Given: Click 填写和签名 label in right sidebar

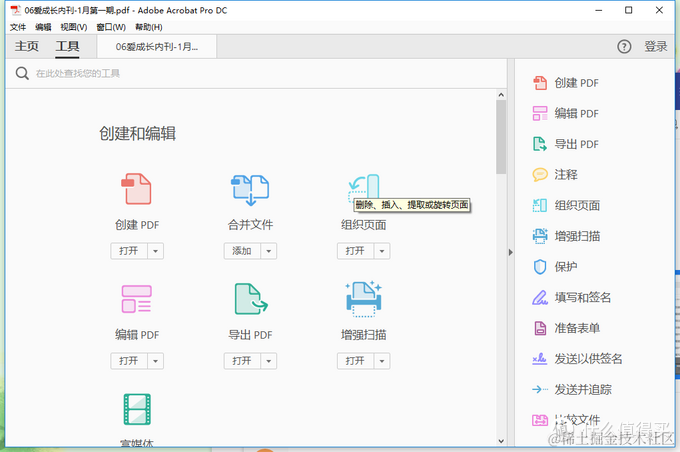Looking at the screenshot, I should click(x=582, y=298).
